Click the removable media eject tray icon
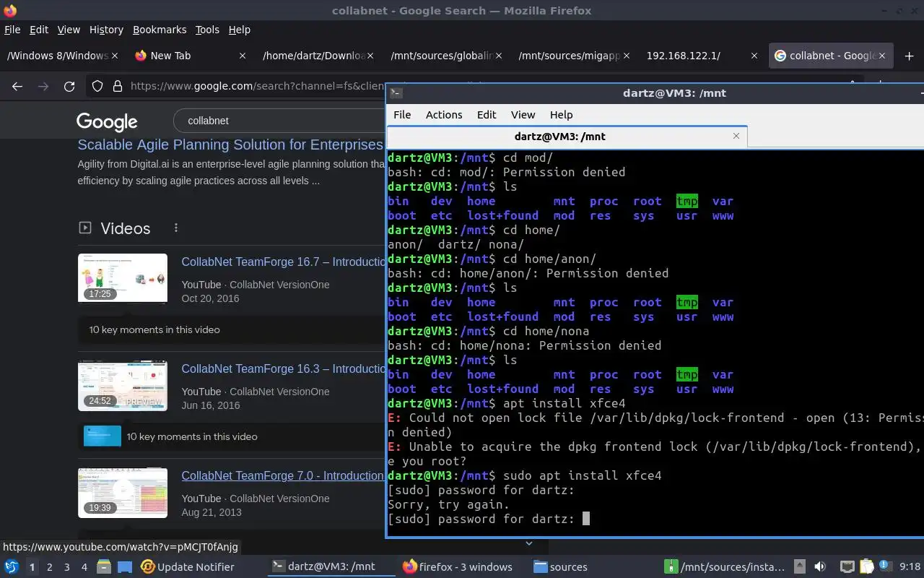Screen dimensions: 924x578 800,566
